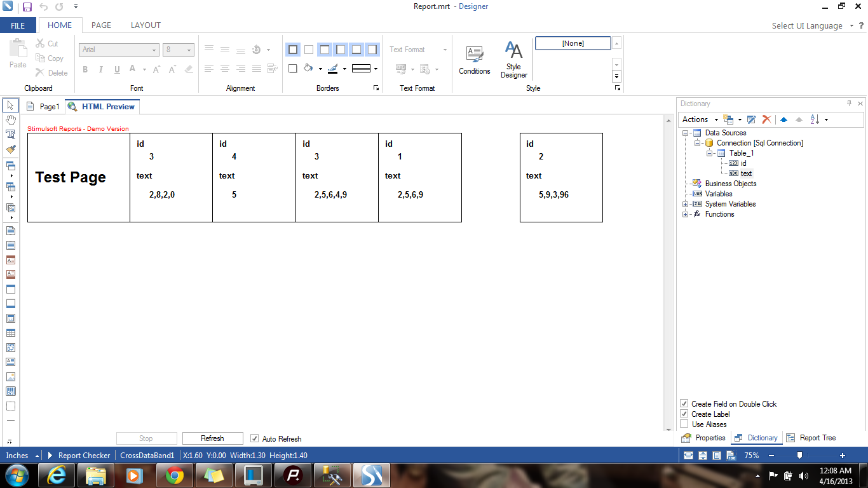This screenshot has width=868, height=488.
Task: Expand the System Variables node
Action: click(x=686, y=204)
